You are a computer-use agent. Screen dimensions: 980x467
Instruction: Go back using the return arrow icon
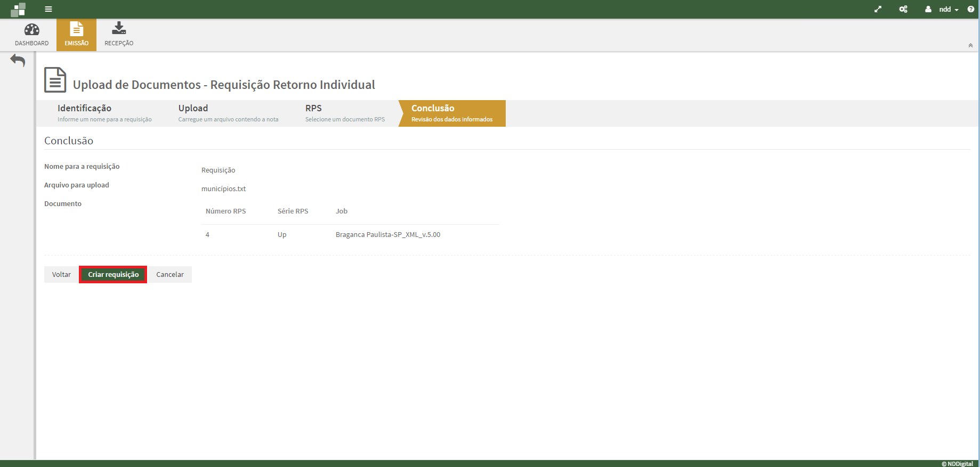click(x=18, y=60)
